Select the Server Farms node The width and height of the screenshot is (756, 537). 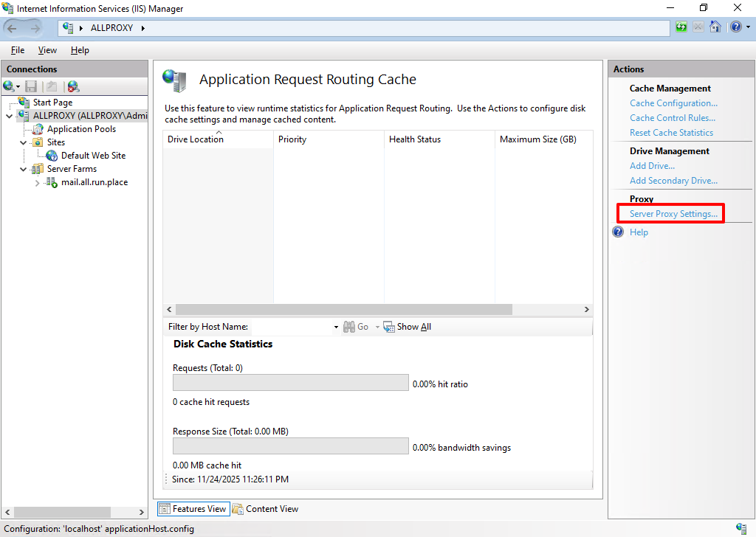(72, 169)
